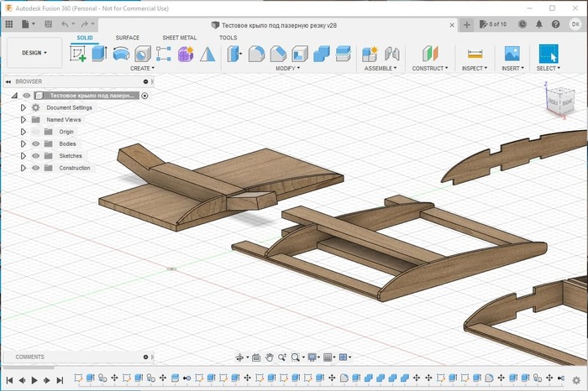Switch to the SHEET METAL tab
588x391 pixels.
pos(179,38)
